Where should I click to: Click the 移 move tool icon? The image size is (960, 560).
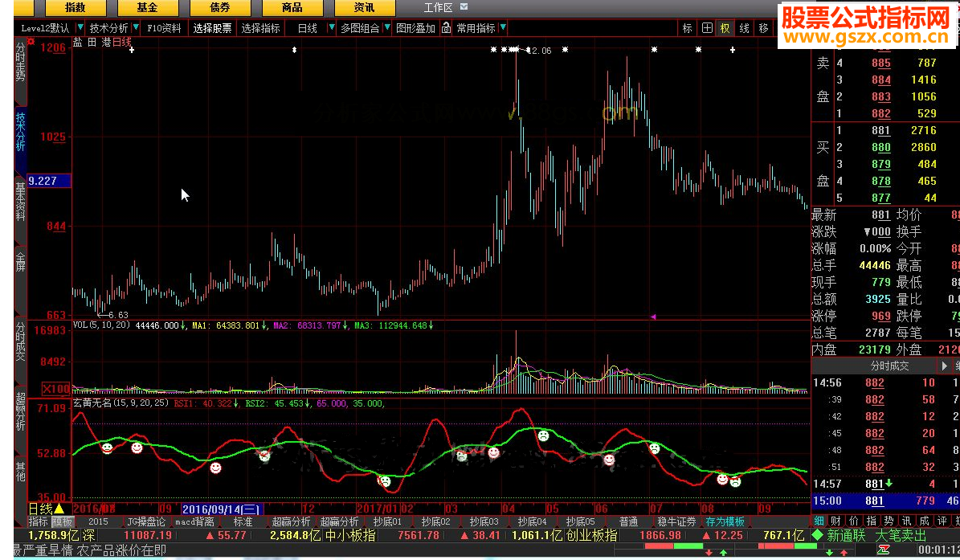coord(763,28)
